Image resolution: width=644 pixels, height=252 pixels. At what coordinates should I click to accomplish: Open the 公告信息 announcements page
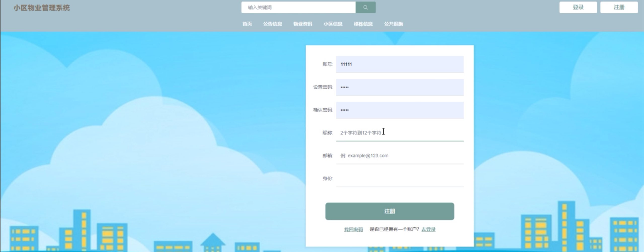coord(273,24)
